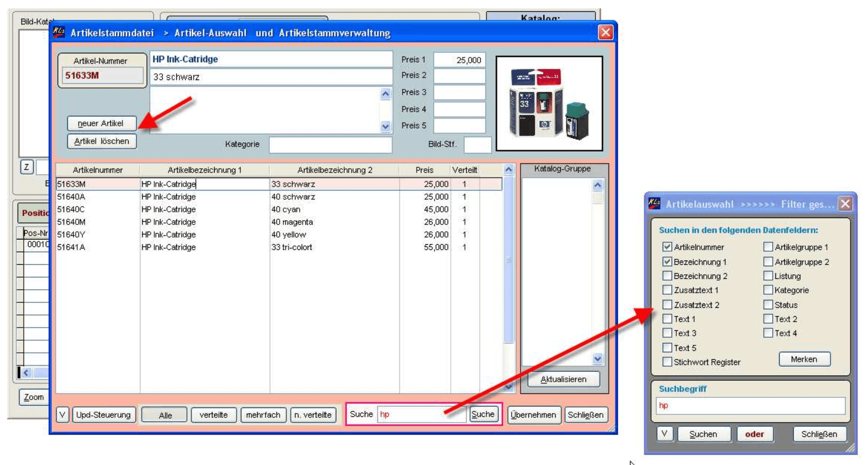Viewport: 868px width, 465px height.
Task: Click the Upd-Steuerung button
Action: (104, 415)
